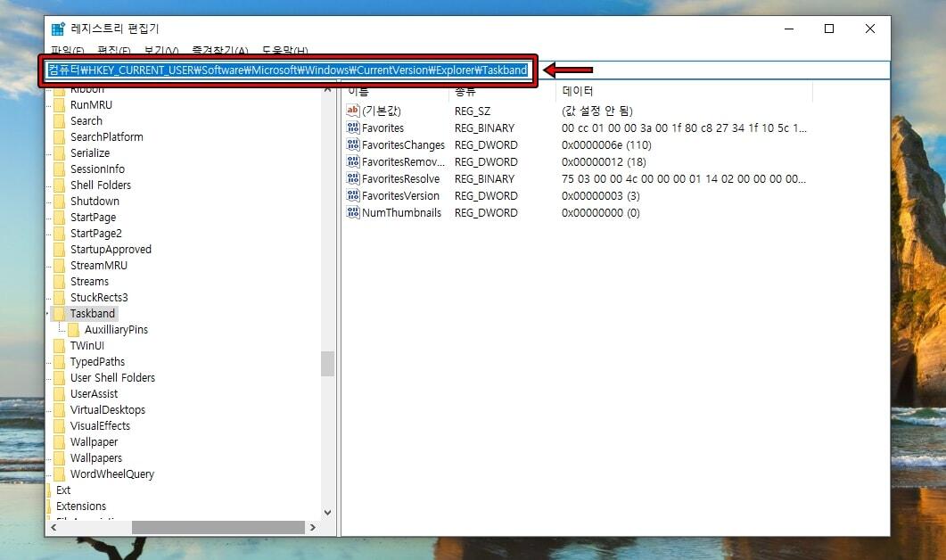This screenshot has height=560, width=946.
Task: Select the Wallpapers key
Action: tap(96, 458)
